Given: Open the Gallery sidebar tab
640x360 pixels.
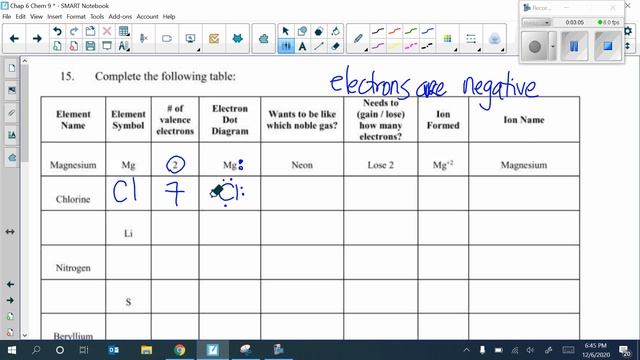Looking at the screenshot, I should tap(11, 90).
